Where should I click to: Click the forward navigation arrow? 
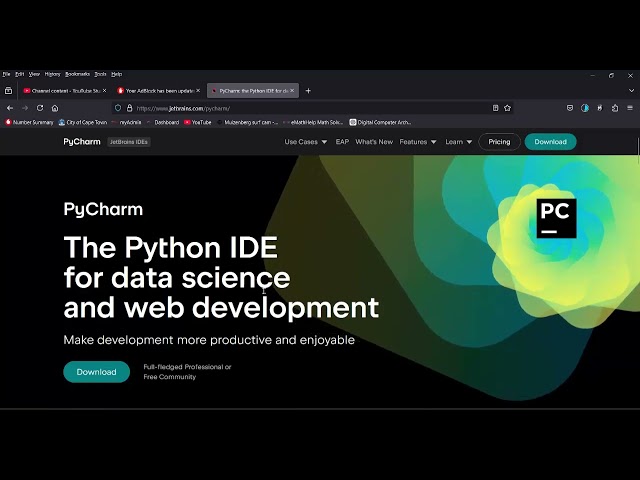(25, 108)
